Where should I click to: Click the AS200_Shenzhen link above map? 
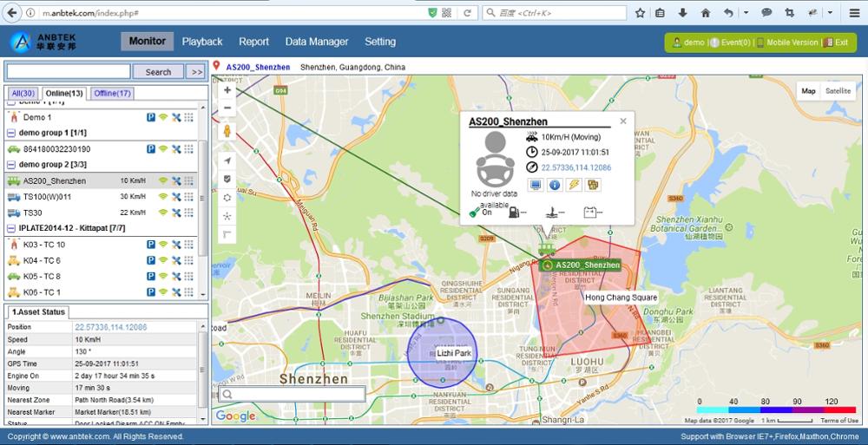[x=258, y=67]
